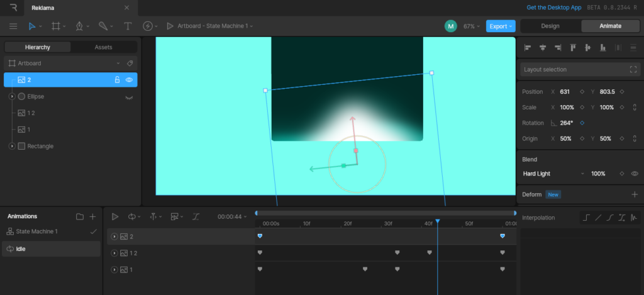Viewport: 644px width, 295px height.
Task: Toggle the timeline interpolation curve button
Action: coord(196,216)
